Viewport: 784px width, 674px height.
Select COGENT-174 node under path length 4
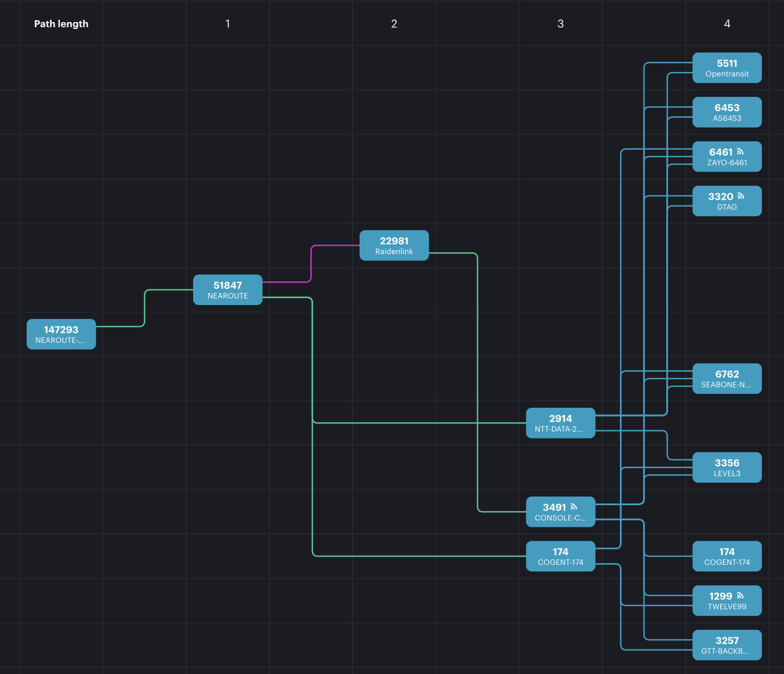pos(727,556)
